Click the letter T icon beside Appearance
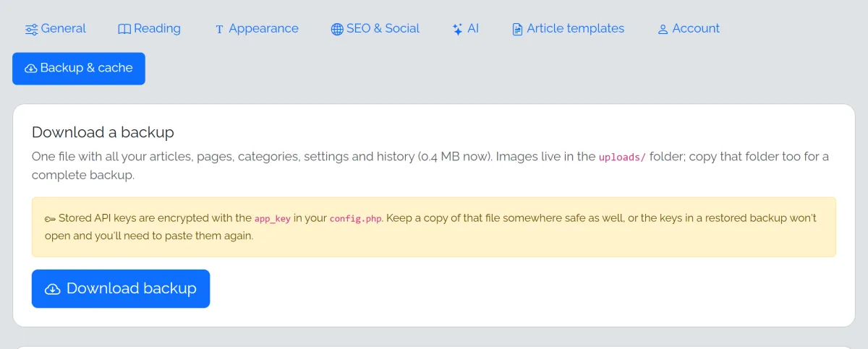 click(219, 30)
